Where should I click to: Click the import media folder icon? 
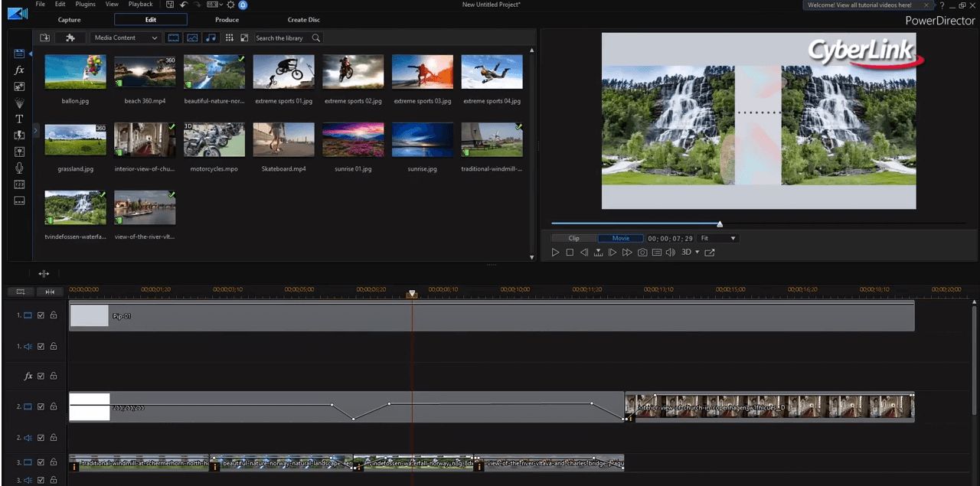point(44,37)
